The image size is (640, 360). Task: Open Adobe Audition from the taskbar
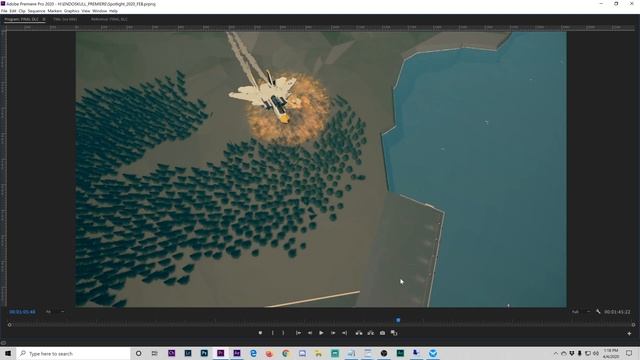click(x=400, y=353)
